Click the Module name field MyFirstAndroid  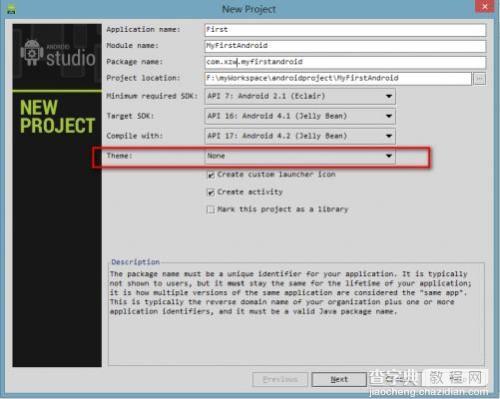[345, 46]
